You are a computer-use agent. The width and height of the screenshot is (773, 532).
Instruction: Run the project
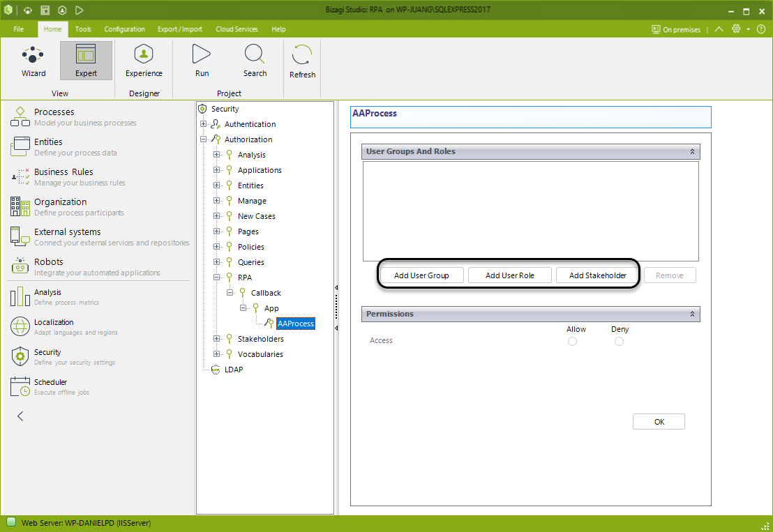pos(202,61)
